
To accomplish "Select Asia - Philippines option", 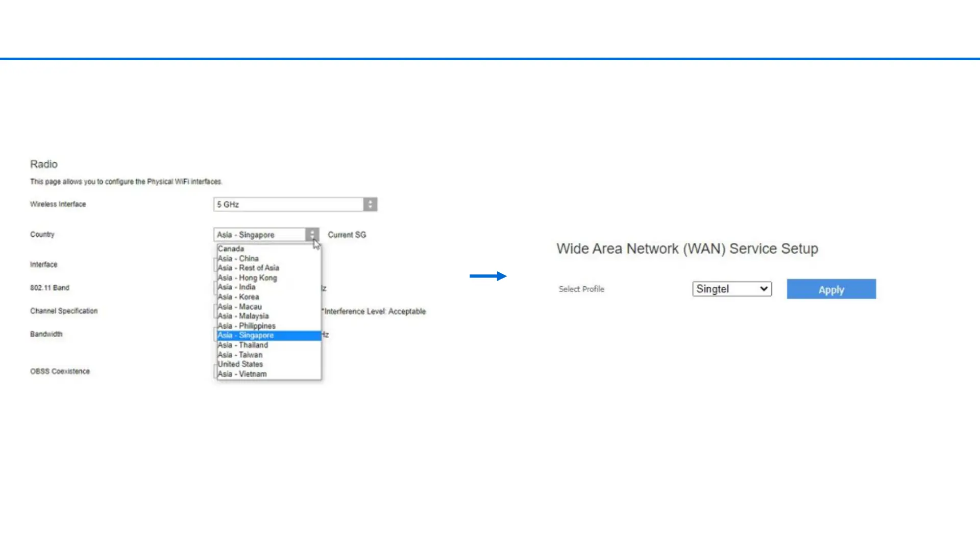I will [x=247, y=326].
